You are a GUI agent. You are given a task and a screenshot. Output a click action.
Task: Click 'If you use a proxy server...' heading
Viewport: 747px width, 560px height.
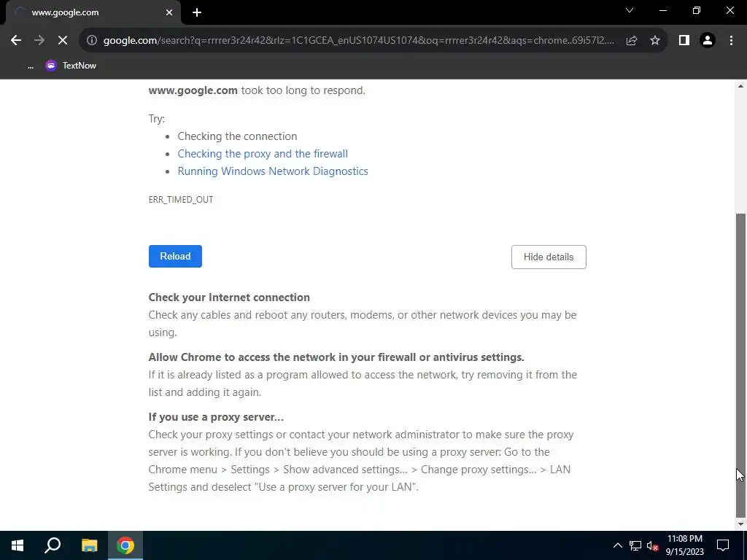(216, 417)
